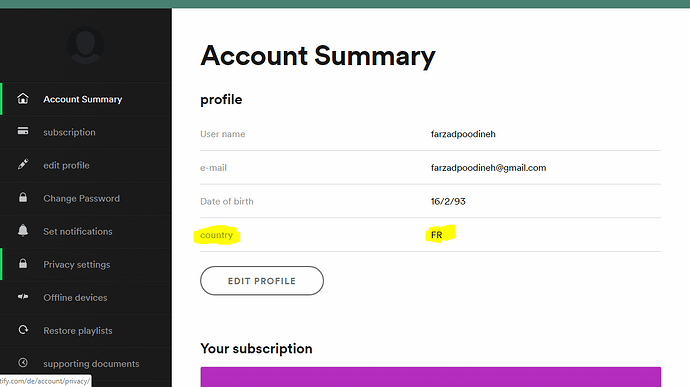This screenshot has height=387, width=690.
Task: Click the profile avatar in the sidebar
Action: click(x=86, y=45)
